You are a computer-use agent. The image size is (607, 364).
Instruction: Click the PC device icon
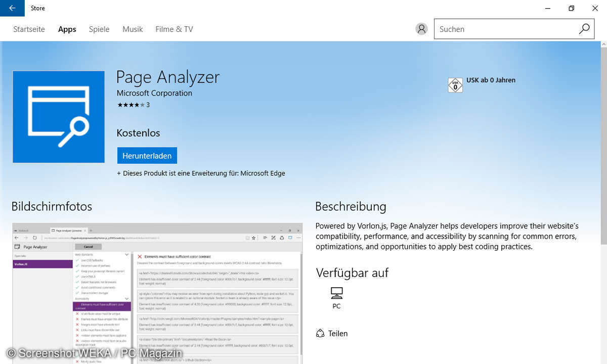(336, 293)
